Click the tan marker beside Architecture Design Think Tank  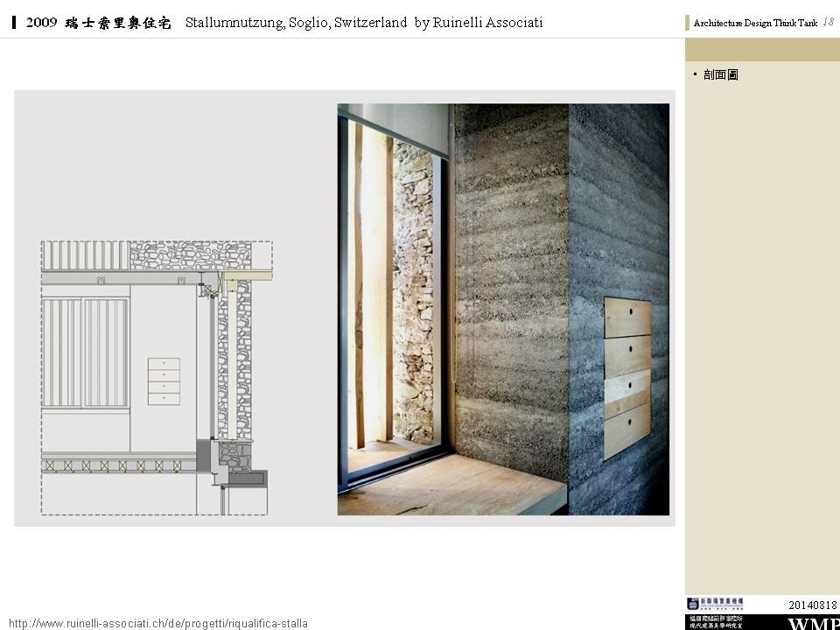[688, 24]
